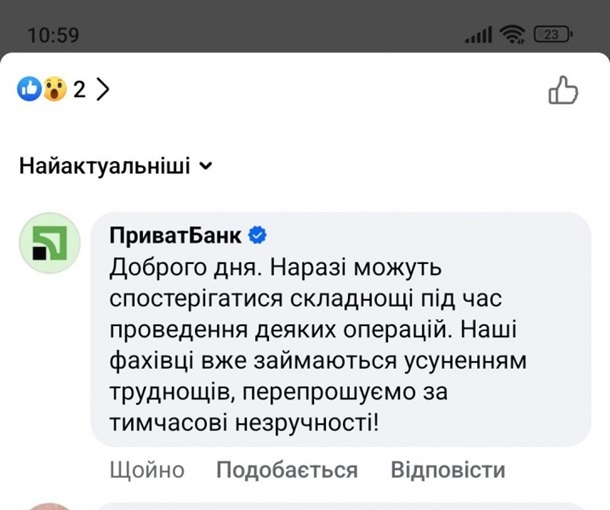610x510 pixels.
Task: Open the ПриватБанк profile name link
Action: pos(174,236)
